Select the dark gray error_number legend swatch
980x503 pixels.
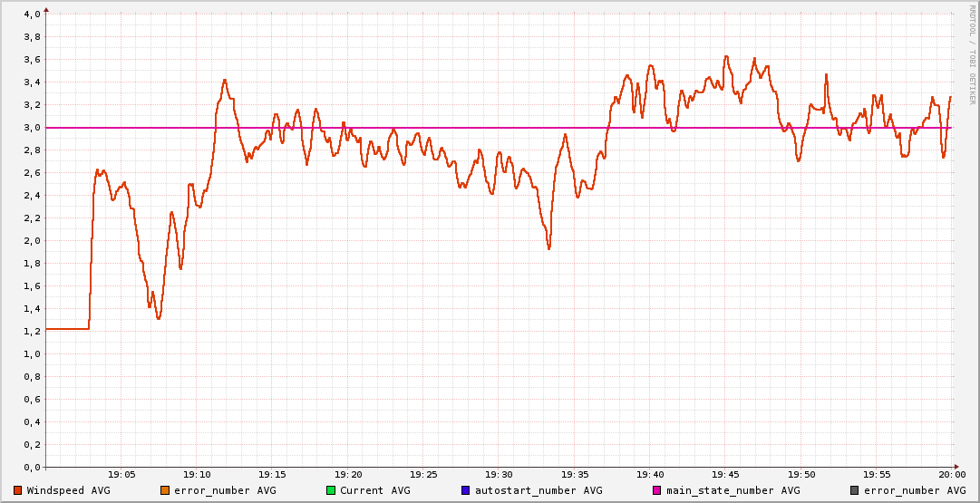coord(855,490)
